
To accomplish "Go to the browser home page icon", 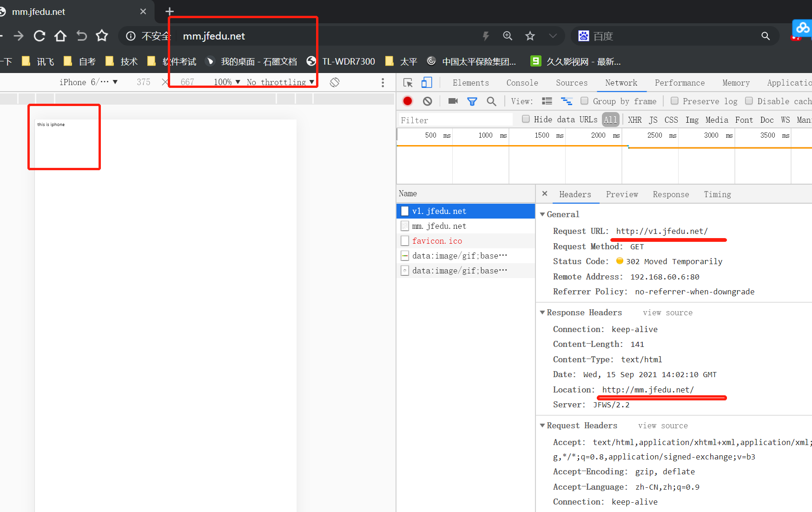I will [60, 36].
